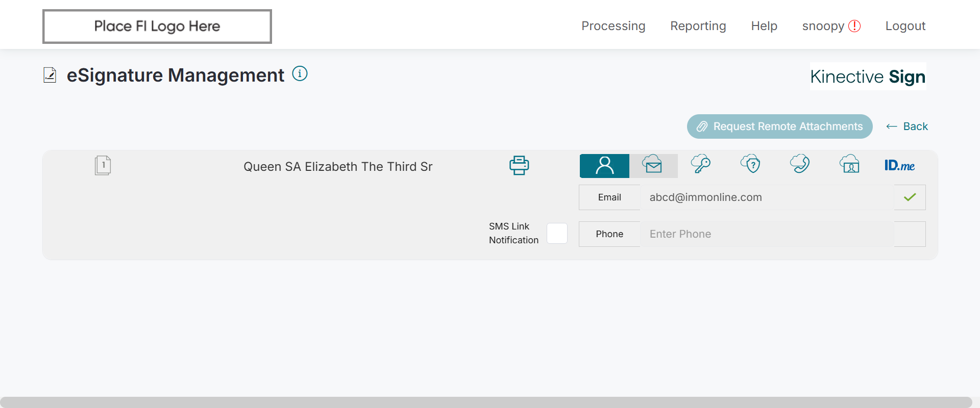Open the page 1 document icon
980x408 pixels.
pos(103,166)
